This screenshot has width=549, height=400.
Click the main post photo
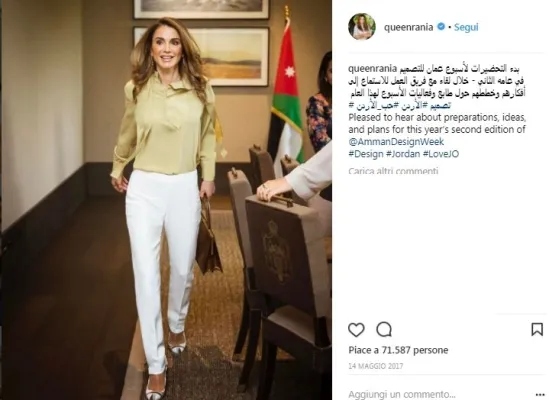(166, 200)
